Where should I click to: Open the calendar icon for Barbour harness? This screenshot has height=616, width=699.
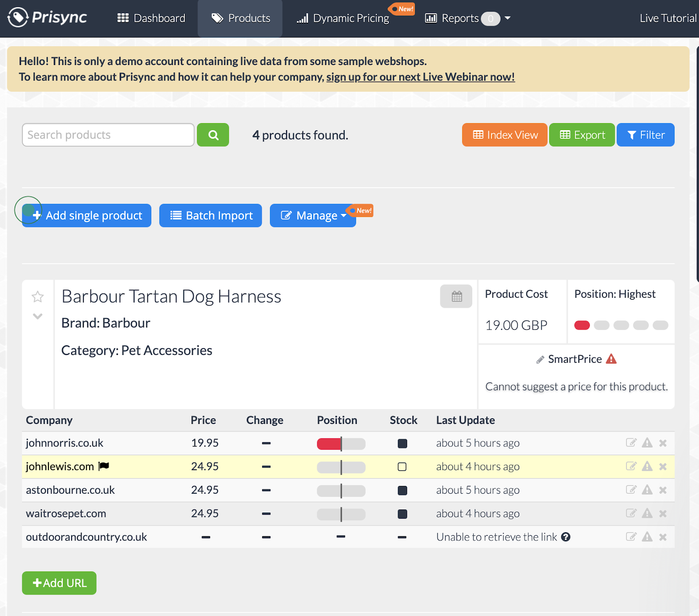pos(456,296)
